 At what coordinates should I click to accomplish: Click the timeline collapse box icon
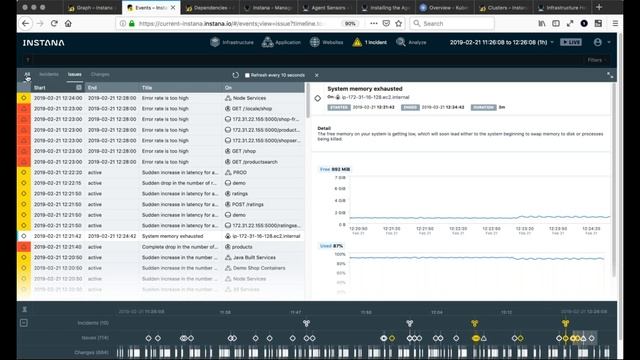click(24, 323)
